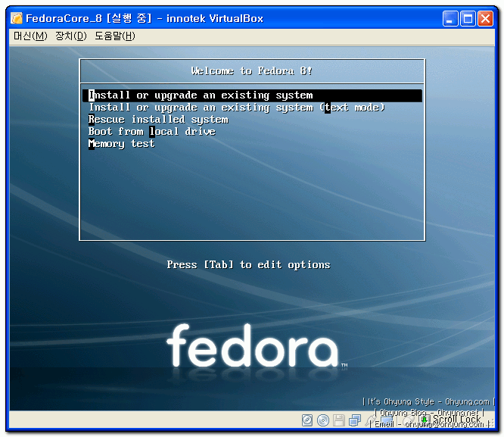Choose "Boot from local drive" option
504x437 pixels.
tap(151, 131)
